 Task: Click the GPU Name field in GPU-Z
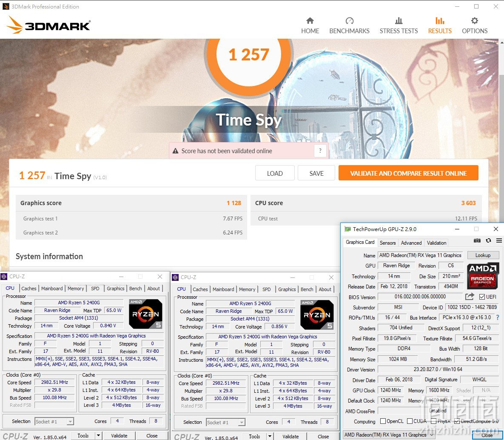coord(420,255)
